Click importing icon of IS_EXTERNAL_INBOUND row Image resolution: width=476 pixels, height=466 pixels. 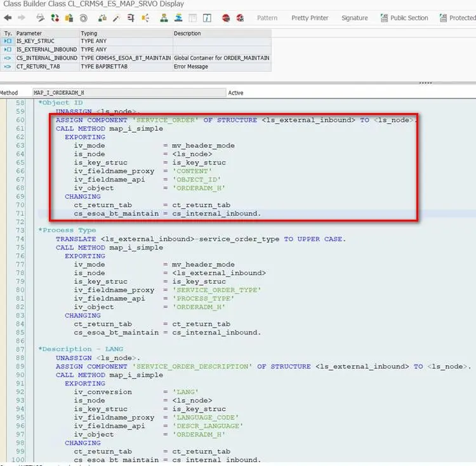[8, 50]
